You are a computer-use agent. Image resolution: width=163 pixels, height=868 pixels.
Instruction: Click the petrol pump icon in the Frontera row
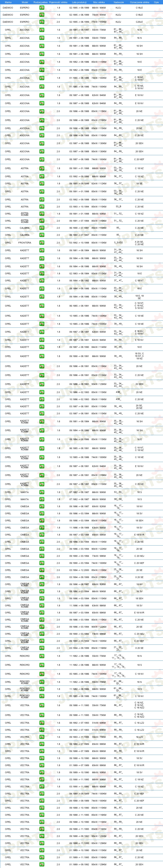click(41, 243)
